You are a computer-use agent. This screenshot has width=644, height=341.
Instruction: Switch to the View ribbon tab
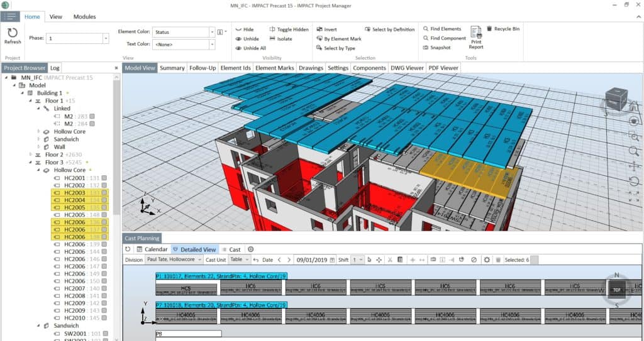click(55, 17)
